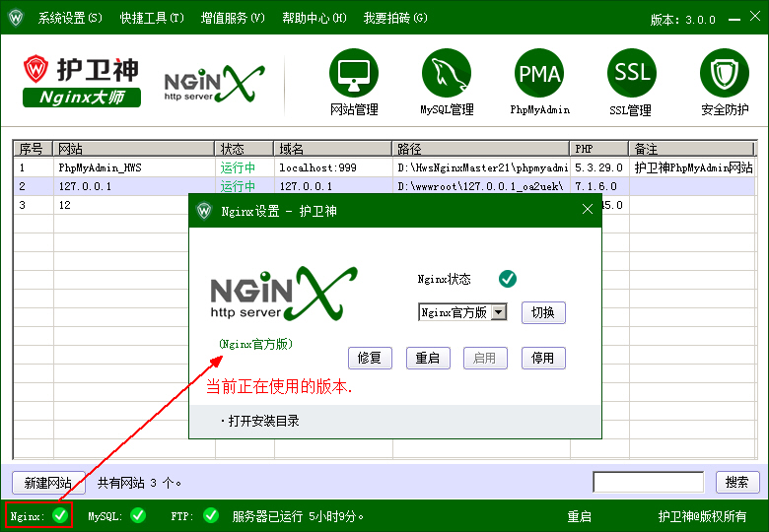Click the 重启 restart button in dialog
The height and width of the screenshot is (532, 769).
pos(428,358)
